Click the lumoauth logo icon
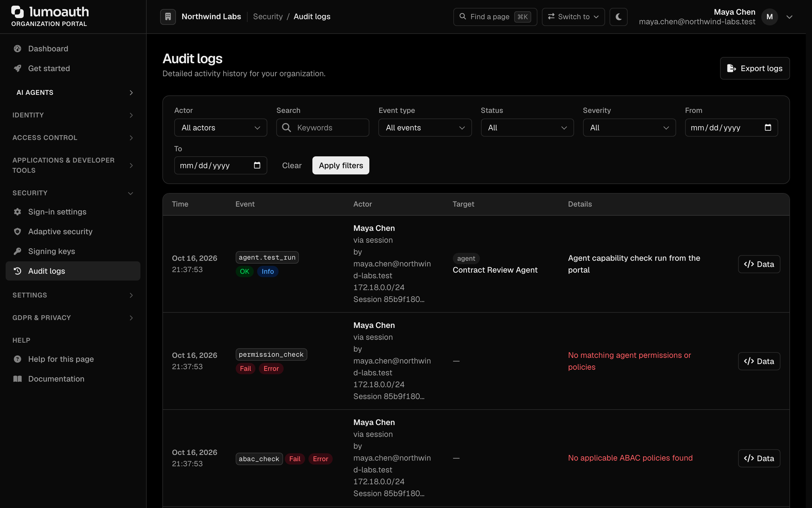Viewport: 812px width, 508px height. pyautogui.click(x=17, y=12)
